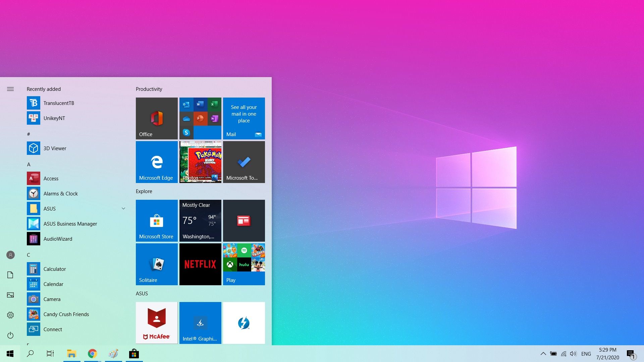Open Documents from Start sidebar
The image size is (644, 362).
(x=10, y=275)
